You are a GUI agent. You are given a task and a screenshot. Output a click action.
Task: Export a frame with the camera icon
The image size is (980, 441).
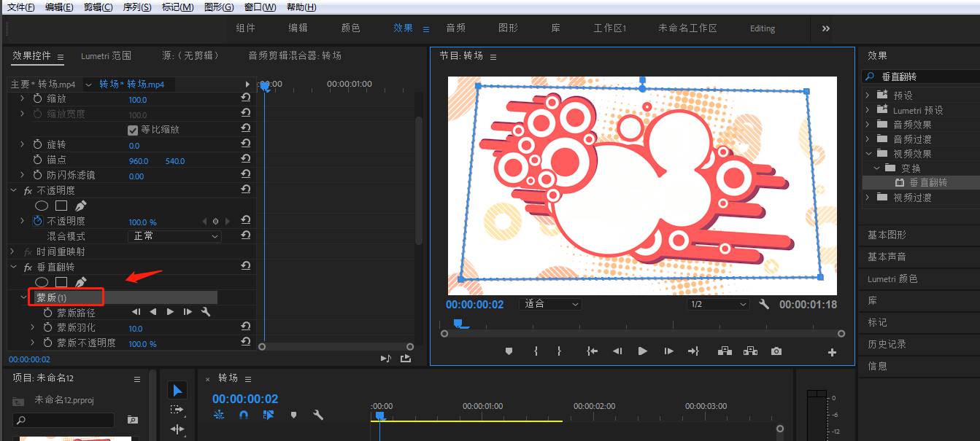(776, 351)
